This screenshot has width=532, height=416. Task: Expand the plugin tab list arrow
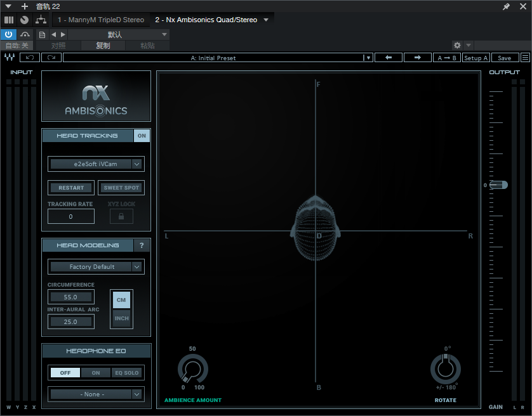point(266,20)
